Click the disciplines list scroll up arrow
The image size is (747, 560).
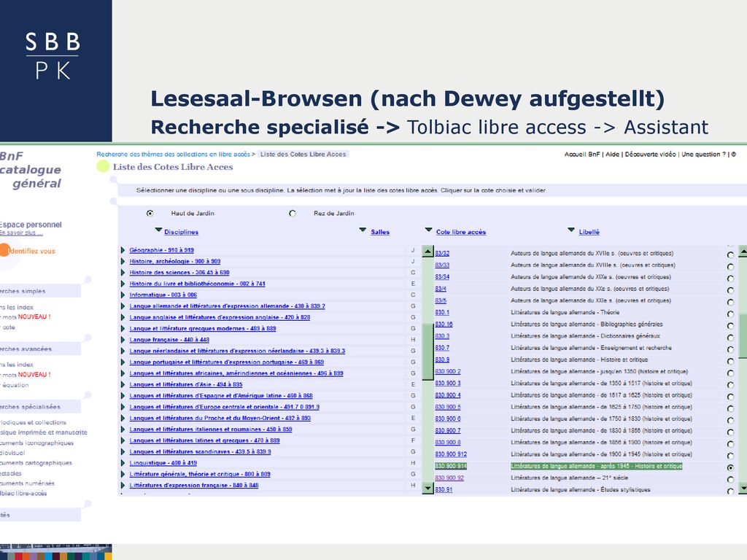click(x=427, y=251)
